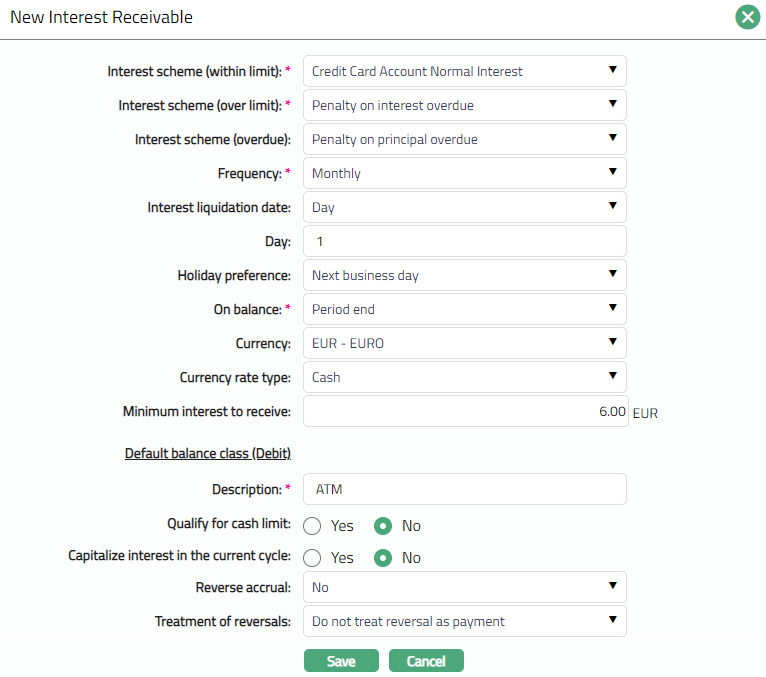Open the Interest scheme (within limit) dropdown
The width and height of the screenshot is (766, 677).
[x=464, y=71]
